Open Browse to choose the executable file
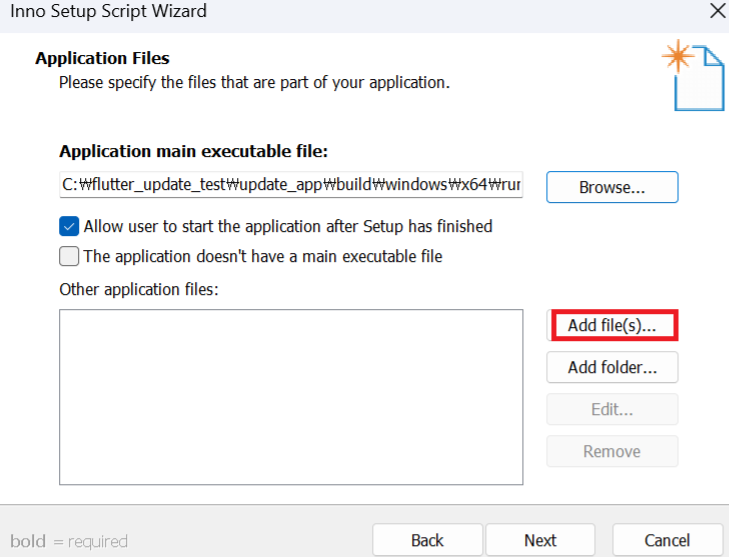Viewport: 729px width, 557px height. tap(612, 187)
